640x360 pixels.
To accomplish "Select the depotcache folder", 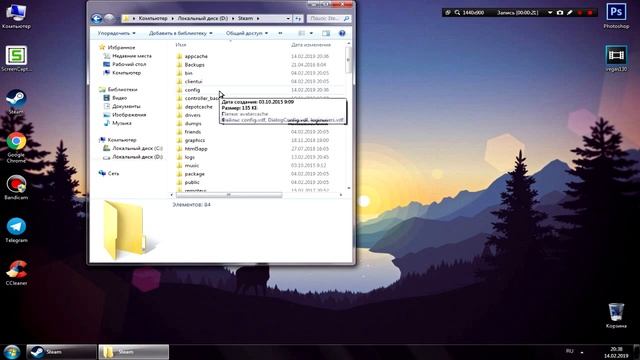I will point(198,107).
